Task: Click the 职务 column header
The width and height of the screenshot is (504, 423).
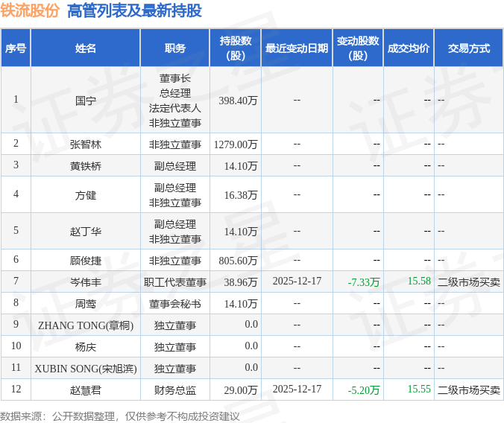Action: coord(175,48)
